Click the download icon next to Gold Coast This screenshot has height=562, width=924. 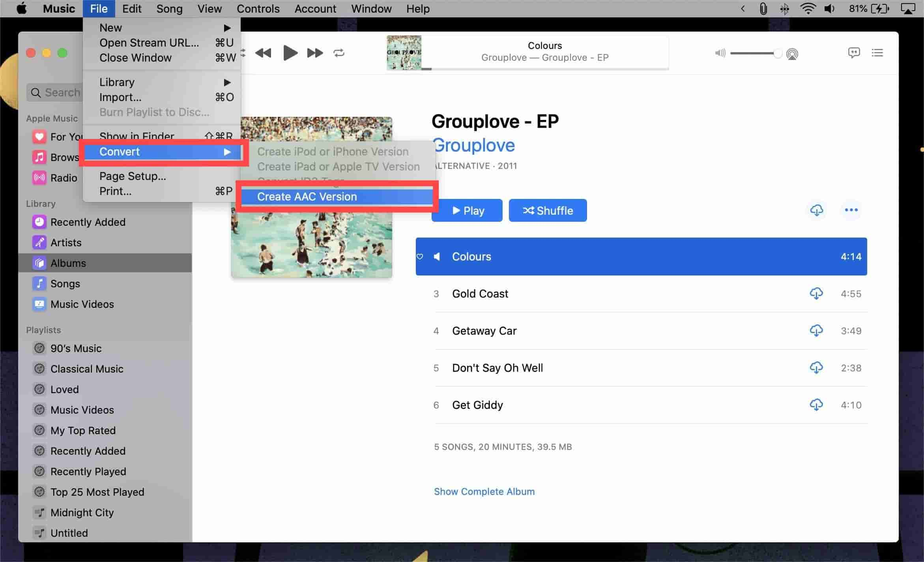[816, 293]
